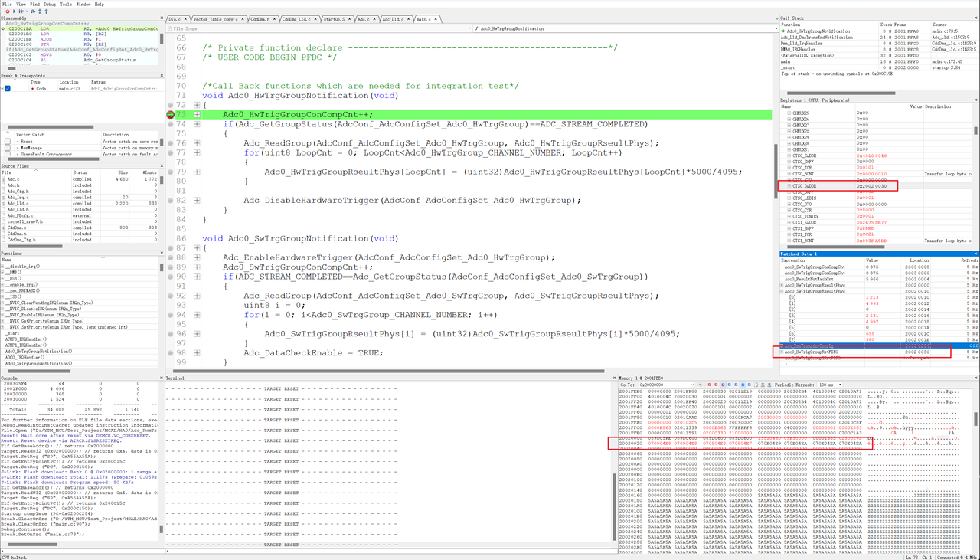Open the Find menu
This screenshot has height=560, width=980.
click(34, 4)
